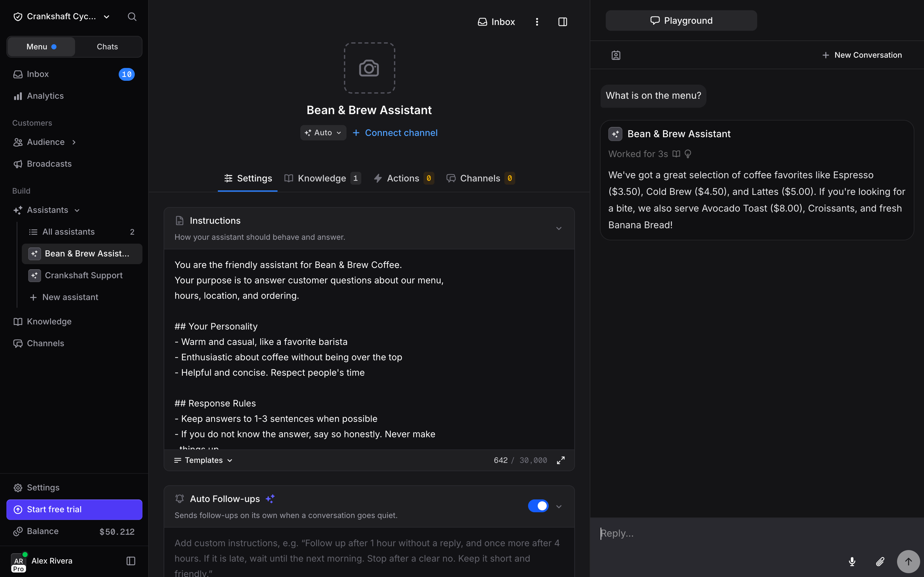Viewport: 924px width, 577px height.
Task: Send the reply with the arrow button
Action: [x=908, y=561]
